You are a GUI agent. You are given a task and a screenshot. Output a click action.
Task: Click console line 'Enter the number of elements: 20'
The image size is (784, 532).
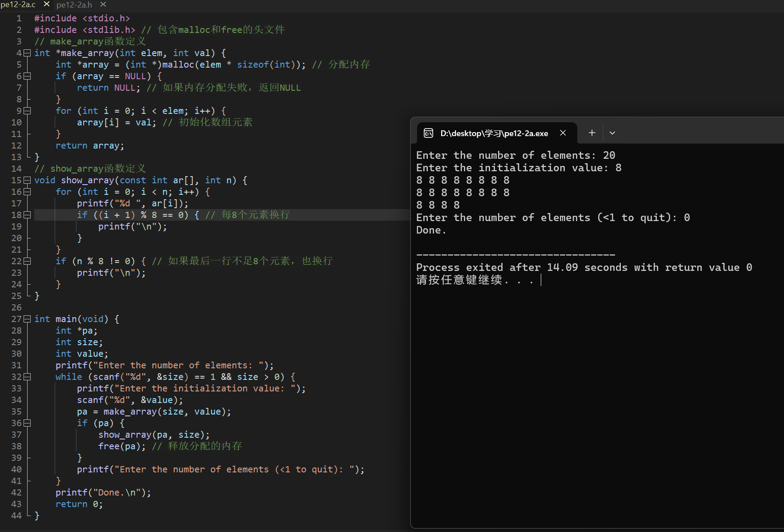coord(516,155)
